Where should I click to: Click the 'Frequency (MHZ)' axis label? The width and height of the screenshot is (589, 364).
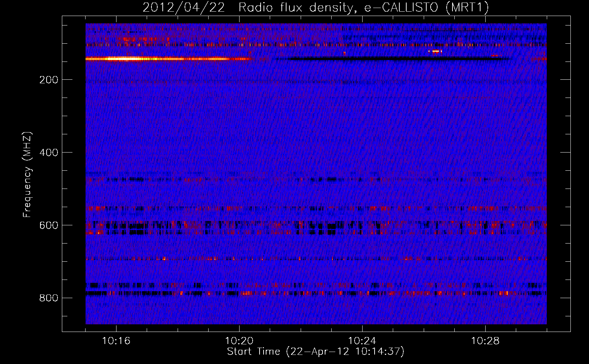coord(27,175)
